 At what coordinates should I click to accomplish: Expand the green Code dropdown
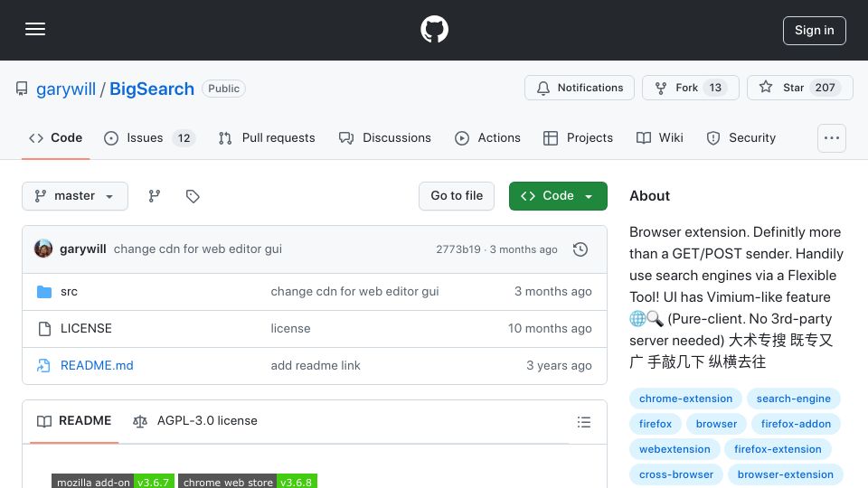pyautogui.click(x=558, y=196)
